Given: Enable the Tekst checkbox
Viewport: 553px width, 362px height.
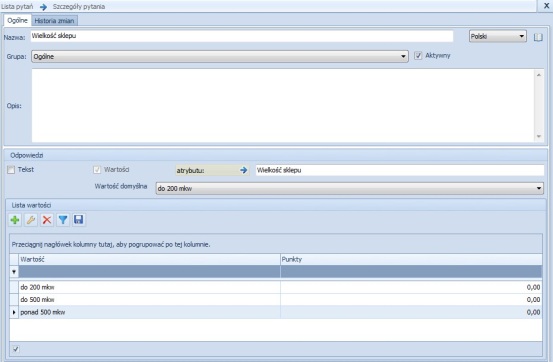Looking at the screenshot, I should pos(11,170).
